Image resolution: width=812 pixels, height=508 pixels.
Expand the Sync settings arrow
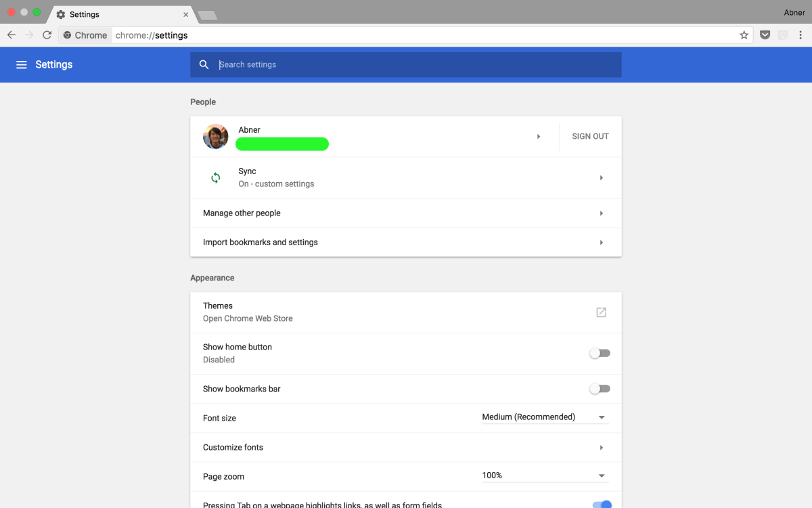point(601,177)
